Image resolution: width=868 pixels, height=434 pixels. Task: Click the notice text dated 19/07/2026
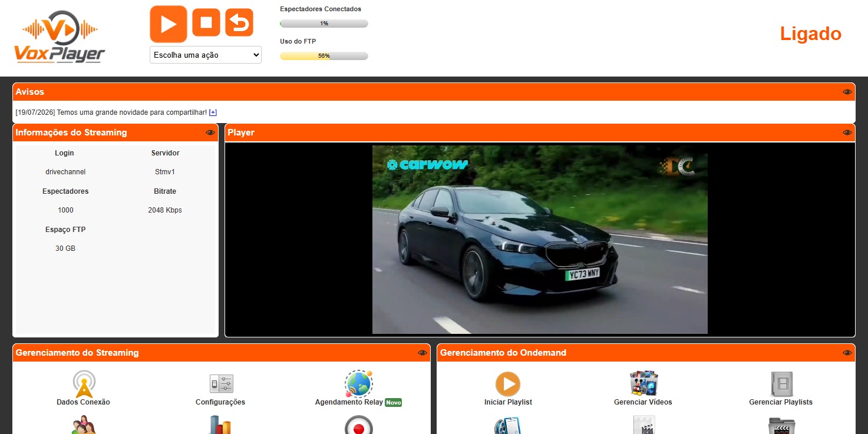click(111, 112)
